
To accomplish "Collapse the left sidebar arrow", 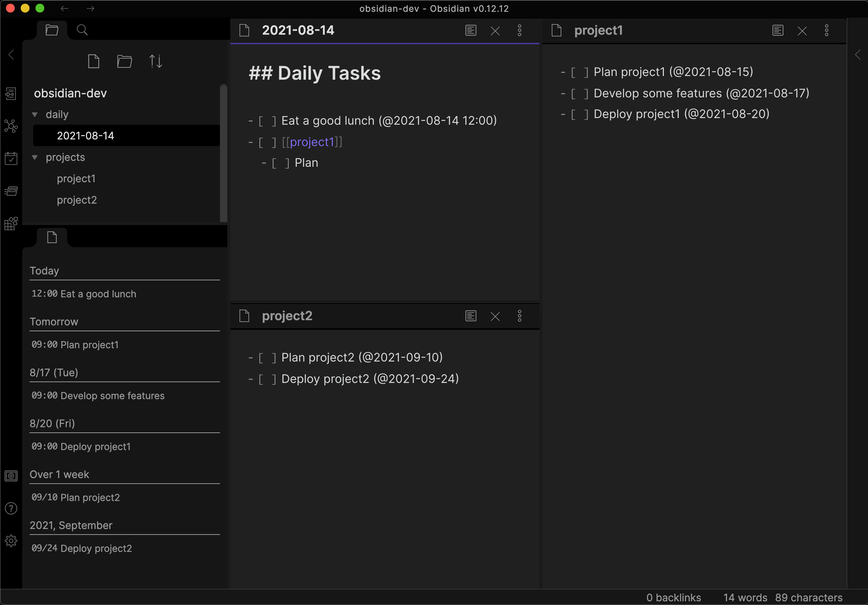I will [x=11, y=55].
